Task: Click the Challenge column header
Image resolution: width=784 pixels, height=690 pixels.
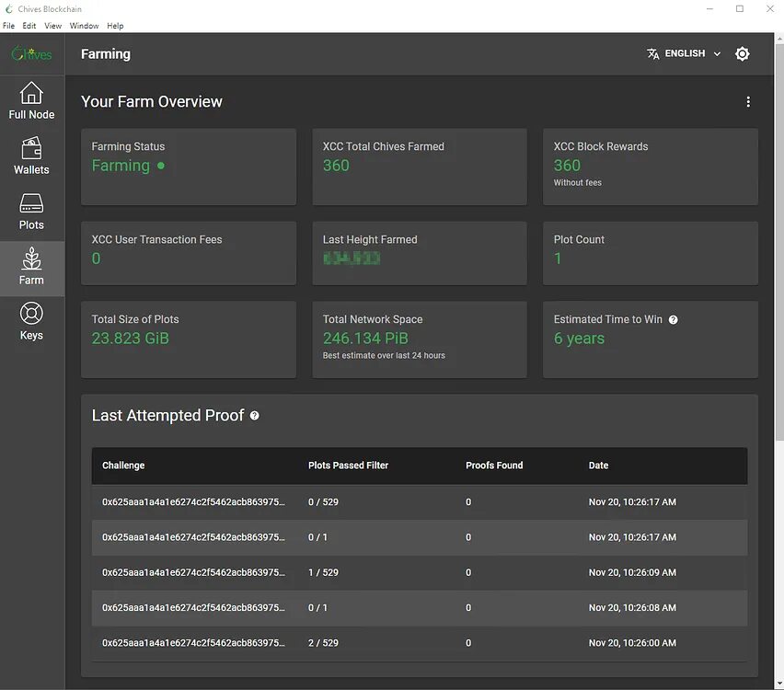Action: coord(123,466)
